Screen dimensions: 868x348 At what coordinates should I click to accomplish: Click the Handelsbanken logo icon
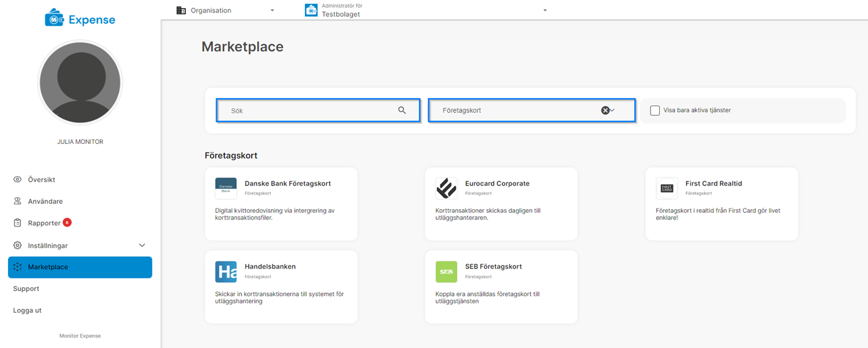point(226,272)
